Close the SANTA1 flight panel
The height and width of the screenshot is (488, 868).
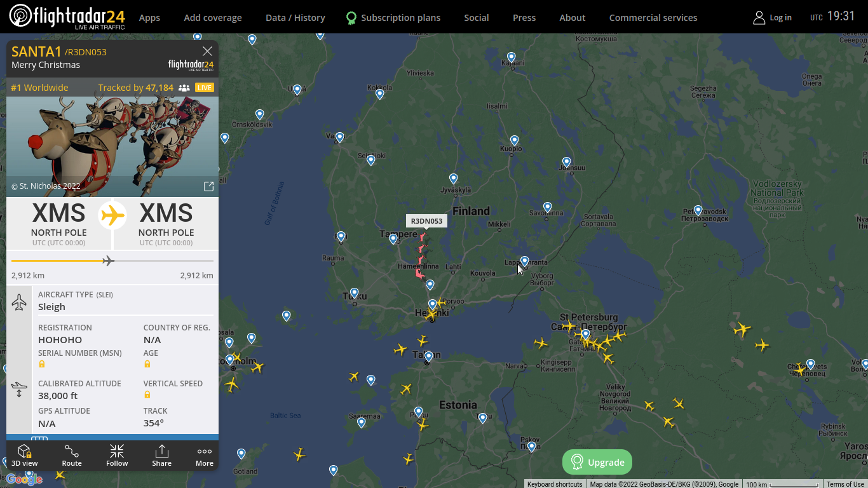pyautogui.click(x=207, y=51)
